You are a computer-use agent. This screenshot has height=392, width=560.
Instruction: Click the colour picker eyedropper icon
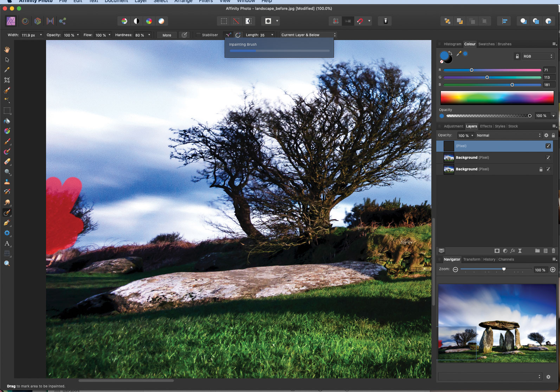tap(459, 53)
